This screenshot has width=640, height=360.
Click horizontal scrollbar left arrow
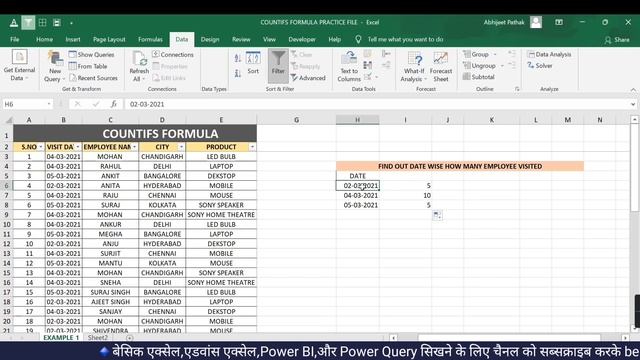point(393,338)
